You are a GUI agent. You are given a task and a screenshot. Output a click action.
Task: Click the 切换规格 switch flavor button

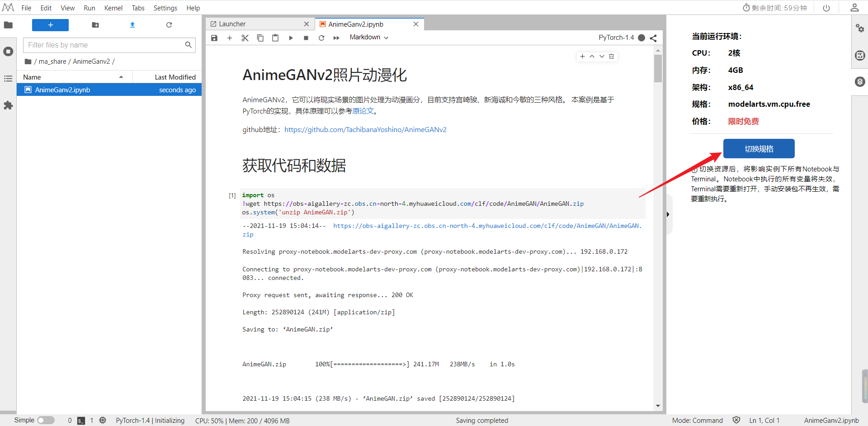[759, 149]
